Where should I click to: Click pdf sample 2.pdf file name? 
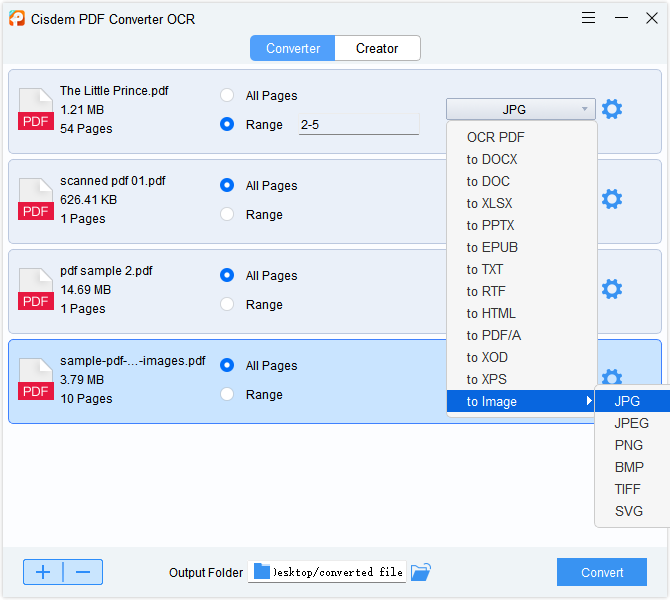point(106,271)
